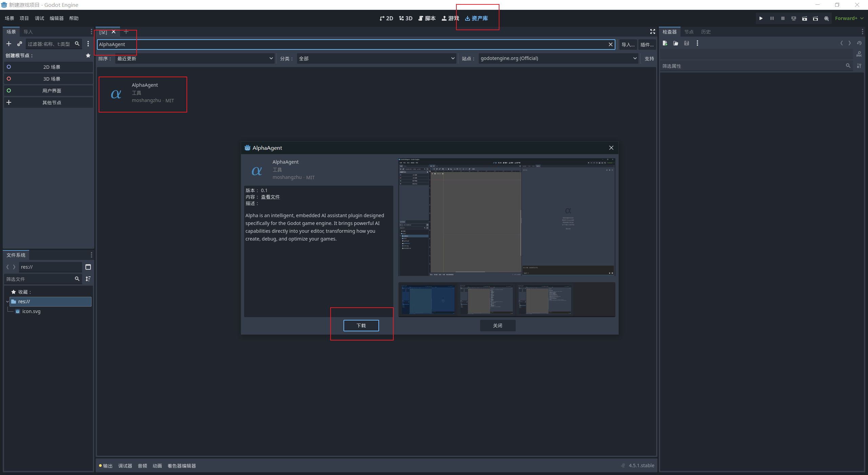Open the 查看文件 link
This screenshot has width=868, height=475.
(270, 197)
